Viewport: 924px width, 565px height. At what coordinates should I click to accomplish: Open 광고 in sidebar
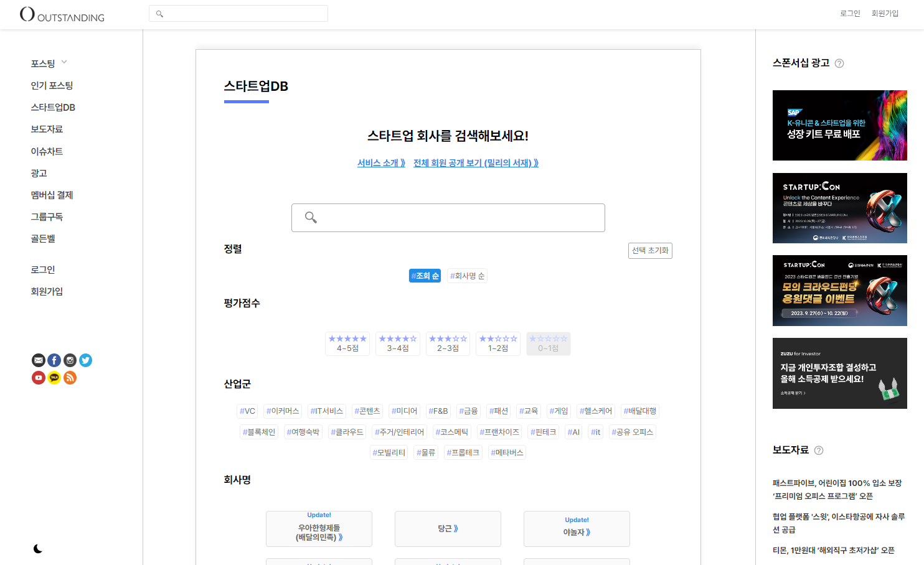(39, 174)
